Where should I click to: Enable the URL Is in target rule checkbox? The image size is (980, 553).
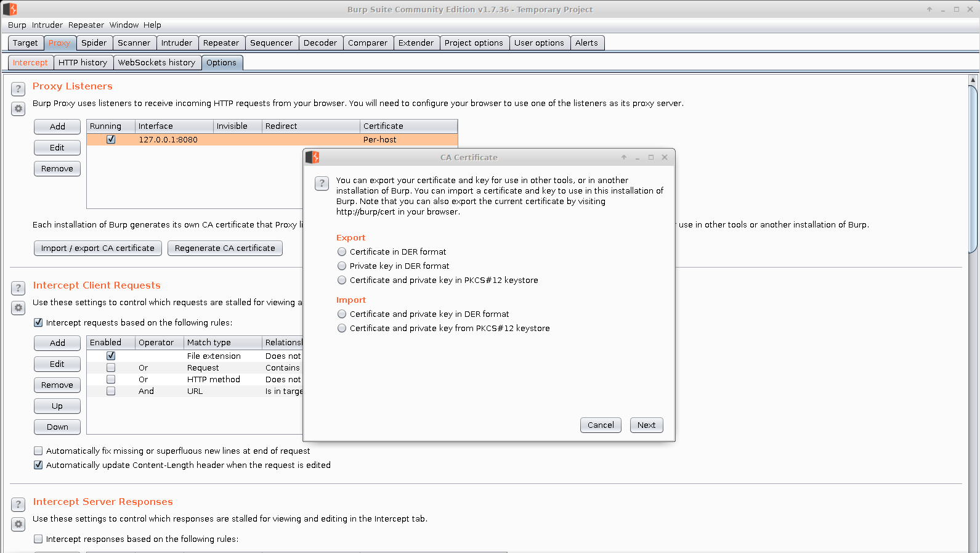(111, 391)
